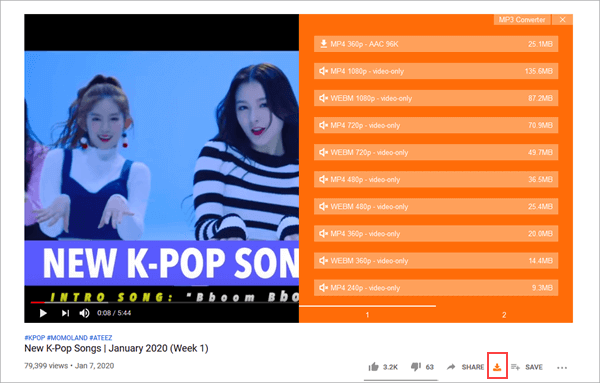Click the 63 dislikes count
Image resolution: width=600 pixels, height=383 pixels.
click(430, 367)
